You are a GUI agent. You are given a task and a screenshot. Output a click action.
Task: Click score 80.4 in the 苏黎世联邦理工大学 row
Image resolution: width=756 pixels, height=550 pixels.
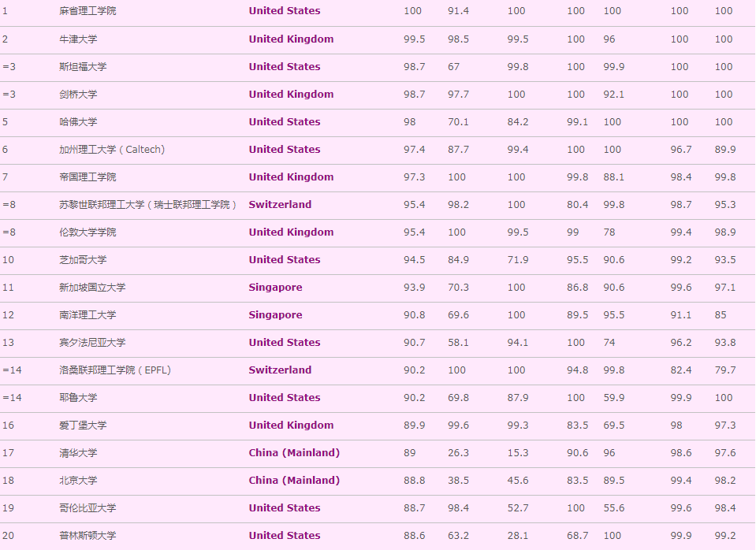[578, 204]
